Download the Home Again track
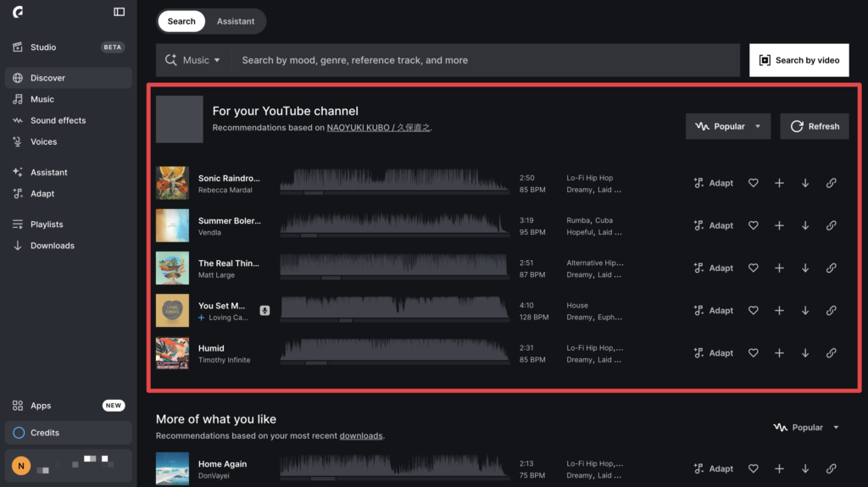 coord(805,468)
